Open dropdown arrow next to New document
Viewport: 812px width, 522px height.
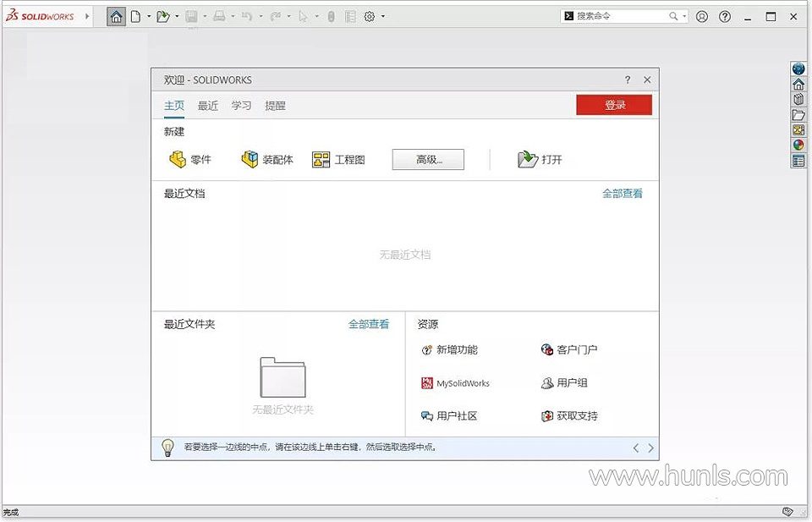click(149, 17)
